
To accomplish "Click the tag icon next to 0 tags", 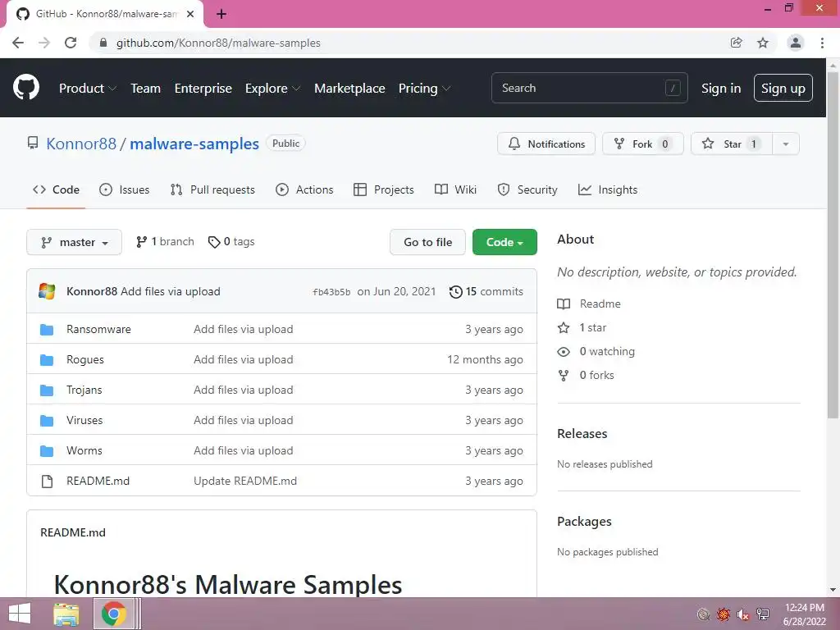I will [214, 242].
